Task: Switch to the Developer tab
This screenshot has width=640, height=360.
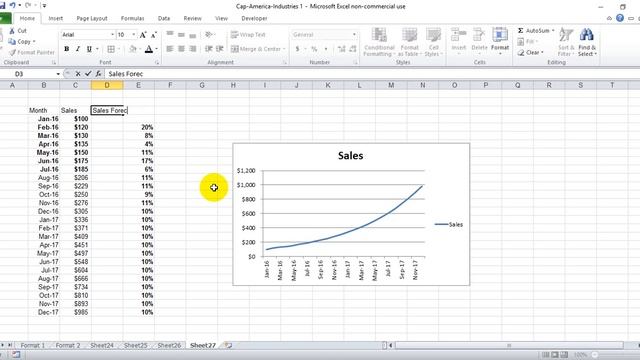Action: (254, 18)
